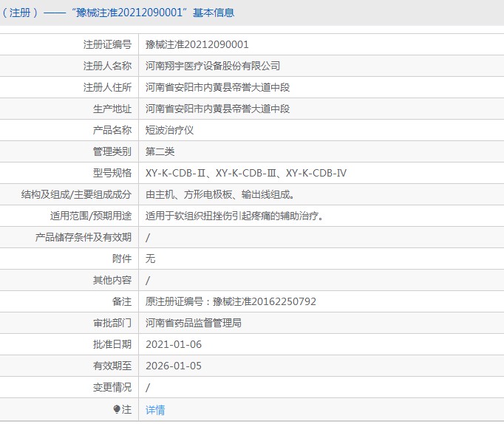
Task: Click the 结构及组成/主要组成成分 label
Action: click(x=76, y=195)
